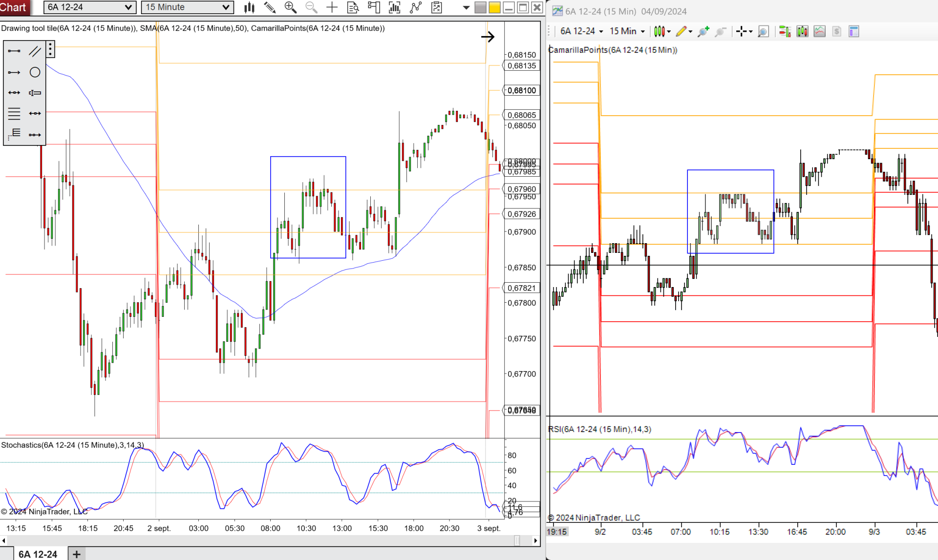Click the Zoom In magnifier icon
Image resolution: width=938 pixels, height=560 pixels.
point(290,7)
